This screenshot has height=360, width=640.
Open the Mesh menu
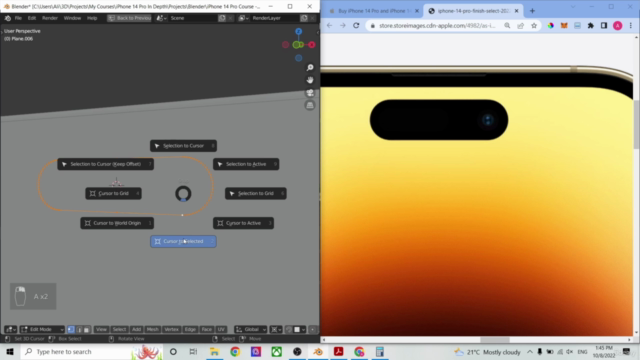pyautogui.click(x=153, y=329)
